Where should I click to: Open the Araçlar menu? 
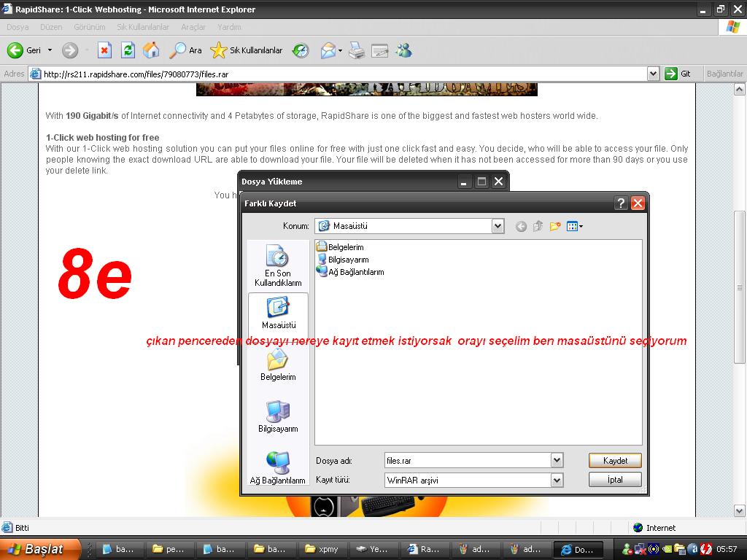193,27
